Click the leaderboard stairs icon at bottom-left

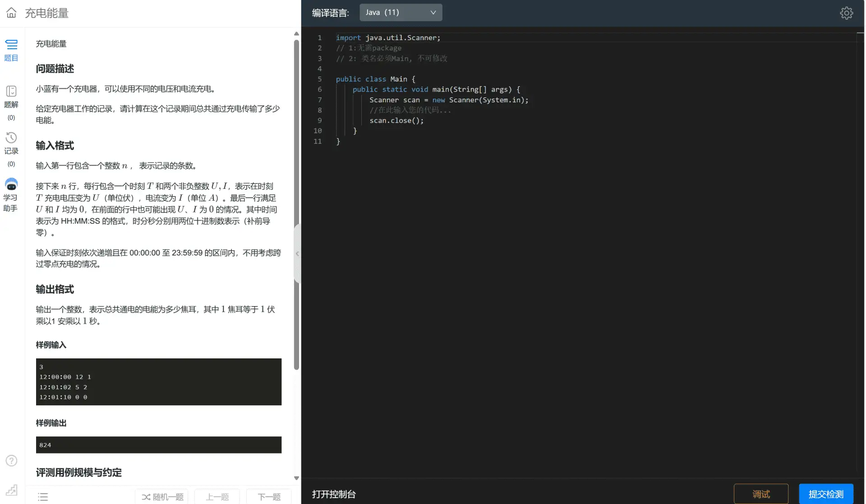11,490
